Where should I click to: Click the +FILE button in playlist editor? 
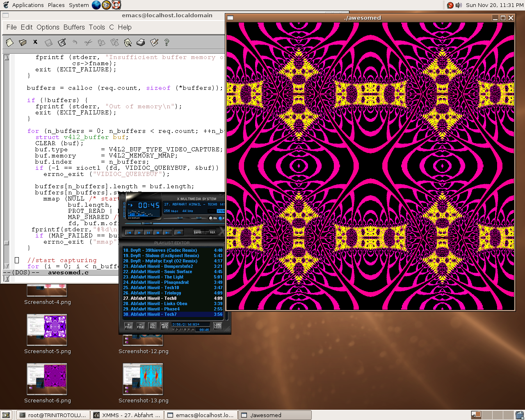tap(129, 326)
